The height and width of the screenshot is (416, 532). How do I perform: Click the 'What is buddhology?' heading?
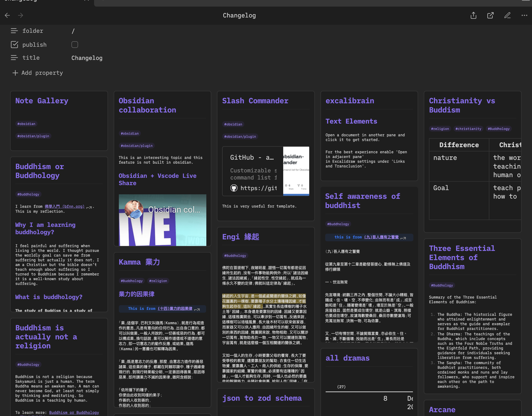pyautogui.click(x=49, y=297)
